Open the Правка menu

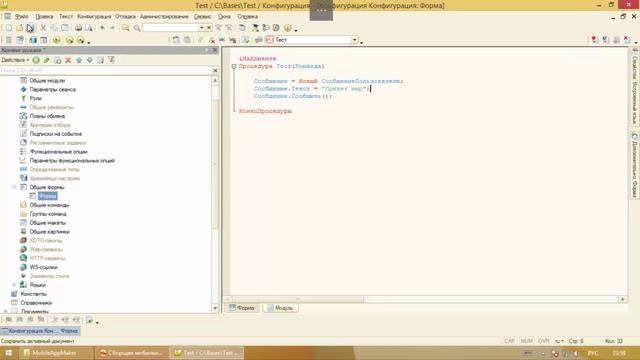tap(44, 16)
